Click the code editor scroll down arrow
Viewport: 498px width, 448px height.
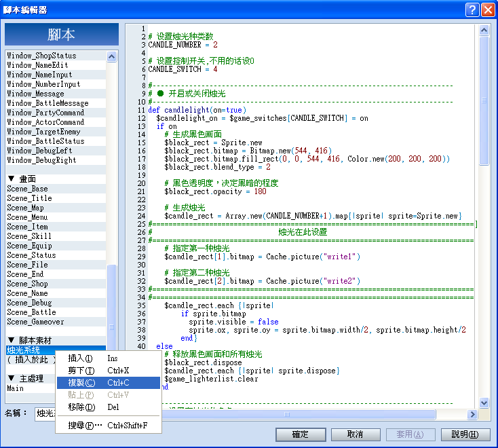(484, 403)
